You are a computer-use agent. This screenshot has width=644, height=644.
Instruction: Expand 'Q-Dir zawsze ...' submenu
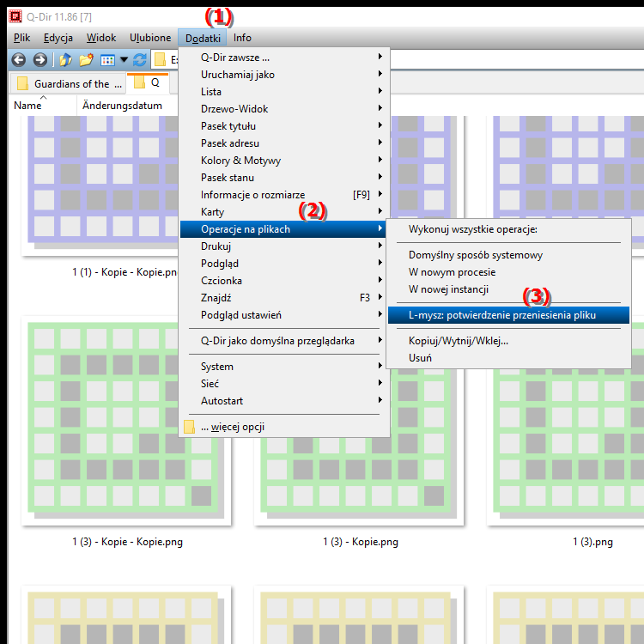point(284,58)
